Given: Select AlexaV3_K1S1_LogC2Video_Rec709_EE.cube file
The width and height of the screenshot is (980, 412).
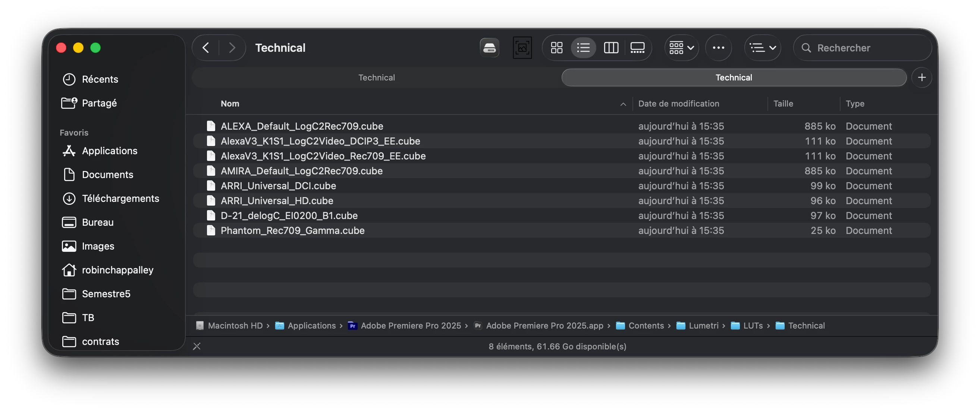Looking at the screenshot, I should [562, 156].
